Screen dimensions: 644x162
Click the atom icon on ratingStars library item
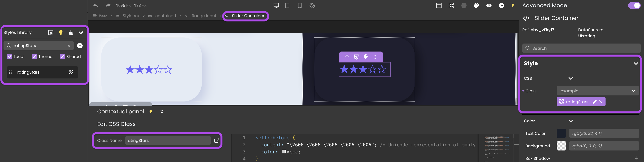click(71, 72)
